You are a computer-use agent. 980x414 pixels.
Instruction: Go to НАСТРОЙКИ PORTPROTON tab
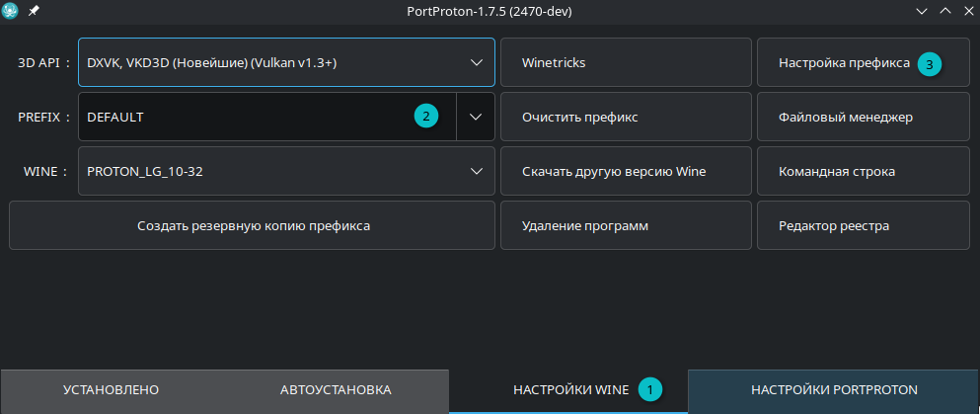pyautogui.click(x=834, y=389)
